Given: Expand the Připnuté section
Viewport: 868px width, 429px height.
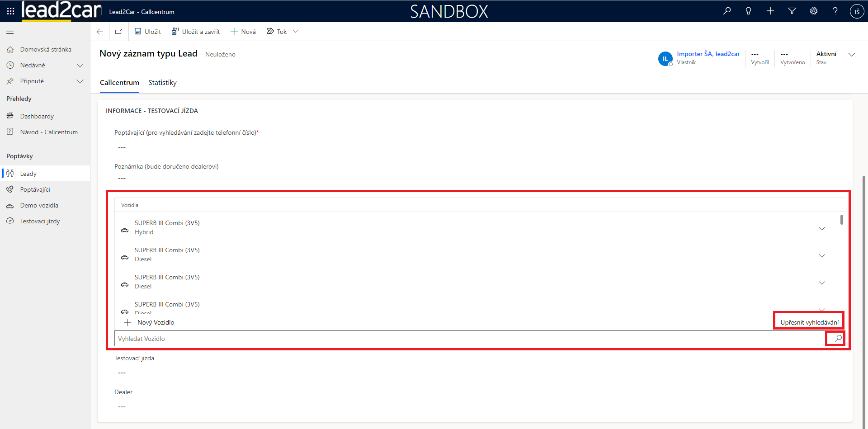Looking at the screenshot, I should click(80, 81).
